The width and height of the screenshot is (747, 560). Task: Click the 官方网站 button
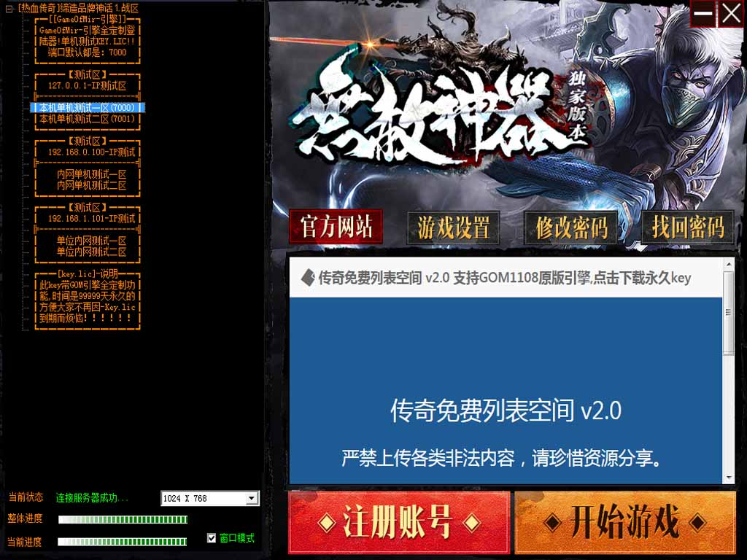coord(336,226)
